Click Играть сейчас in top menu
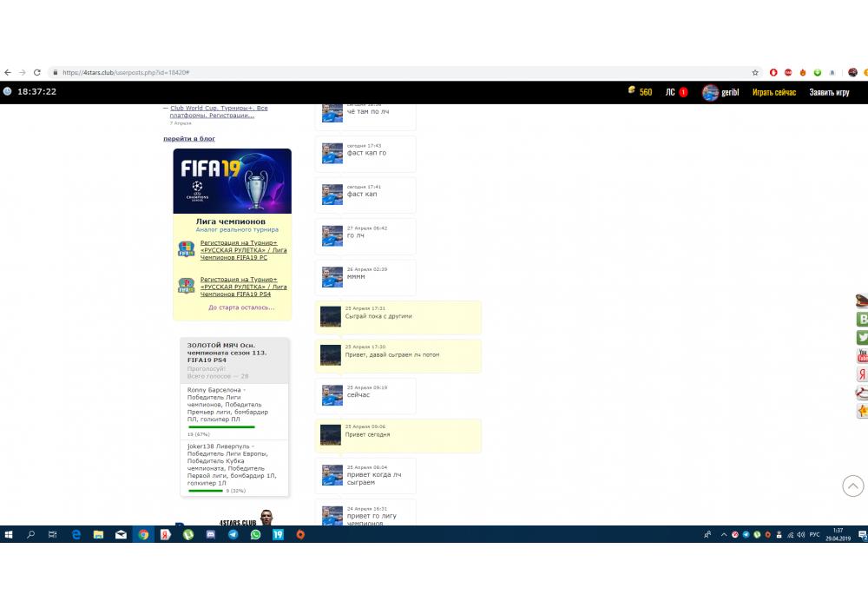This screenshot has height=608, width=868. (773, 92)
